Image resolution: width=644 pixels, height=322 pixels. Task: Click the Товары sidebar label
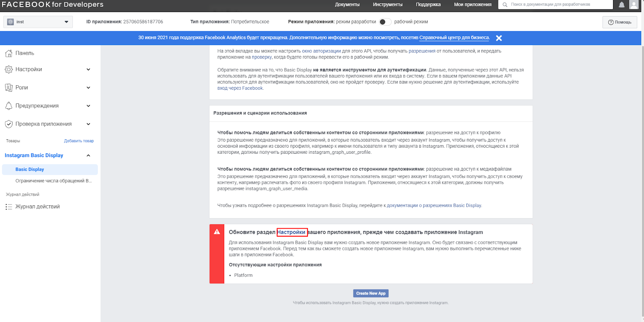[13, 141]
